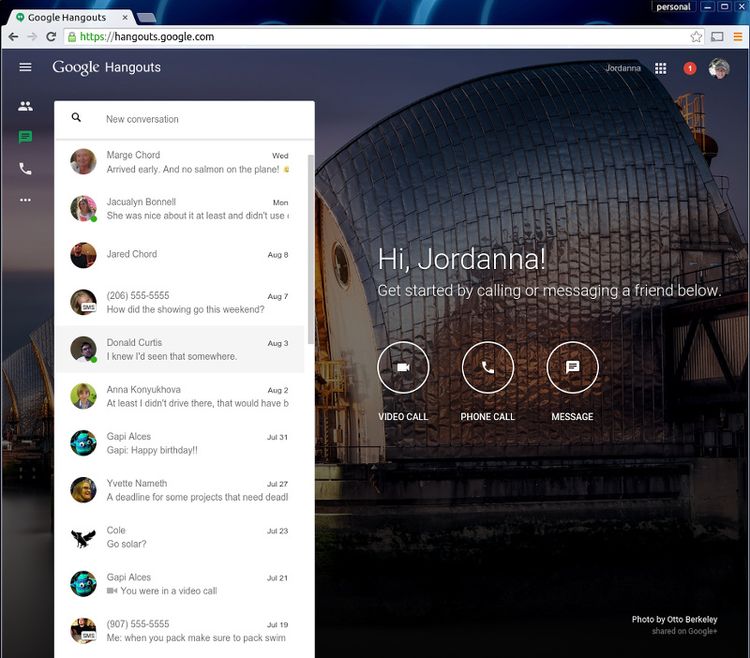
Task: Open the account profile picture menu
Action: tap(719, 68)
